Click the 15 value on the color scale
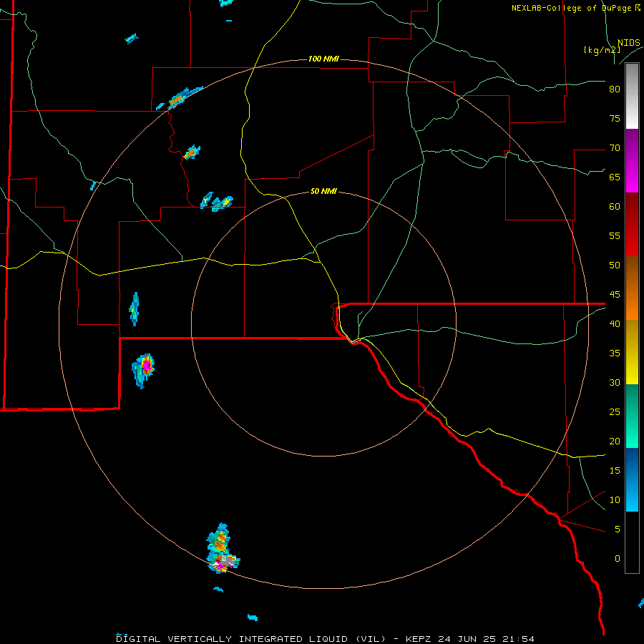 click(x=615, y=470)
